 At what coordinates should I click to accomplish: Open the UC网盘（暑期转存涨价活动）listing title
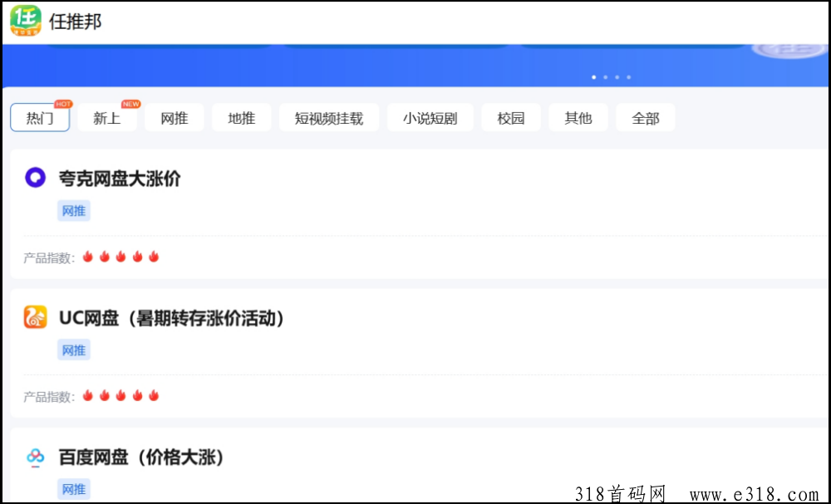tap(172, 318)
